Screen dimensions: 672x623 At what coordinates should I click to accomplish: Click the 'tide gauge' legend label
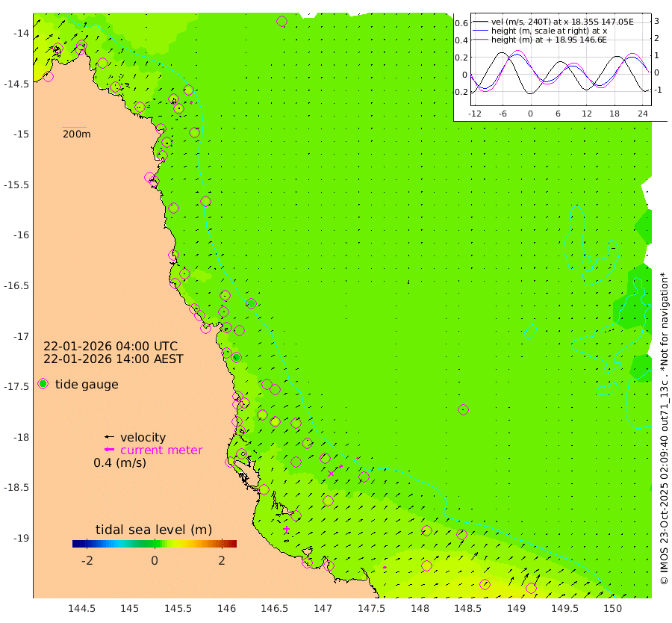coord(87,384)
